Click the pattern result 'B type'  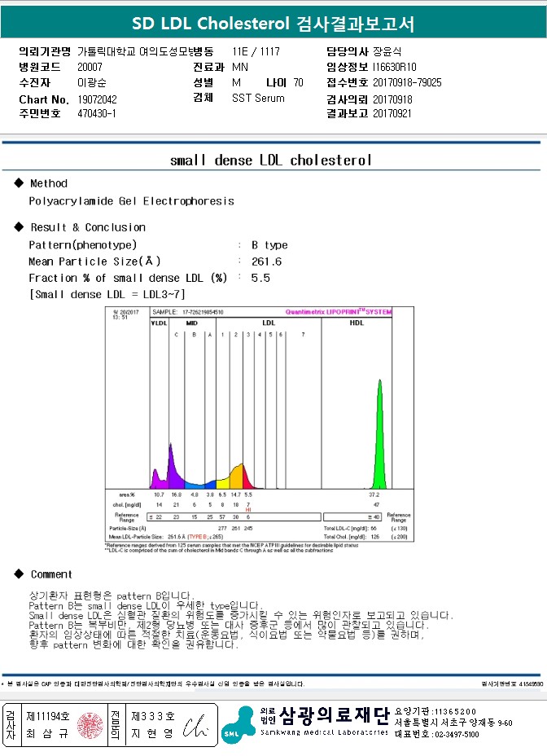click(x=269, y=245)
